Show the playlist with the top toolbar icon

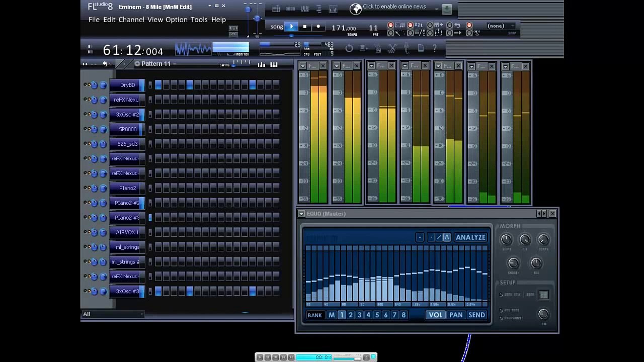pyautogui.click(x=276, y=9)
